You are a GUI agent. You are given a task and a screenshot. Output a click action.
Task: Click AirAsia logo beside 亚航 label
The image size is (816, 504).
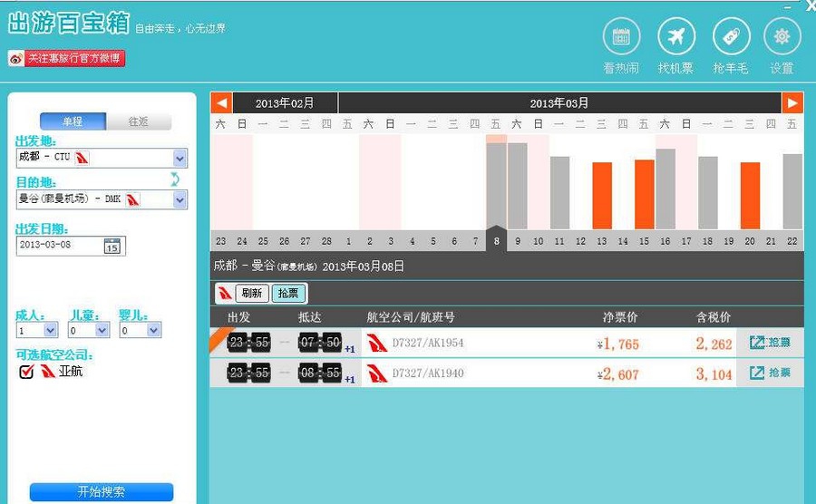click(48, 371)
